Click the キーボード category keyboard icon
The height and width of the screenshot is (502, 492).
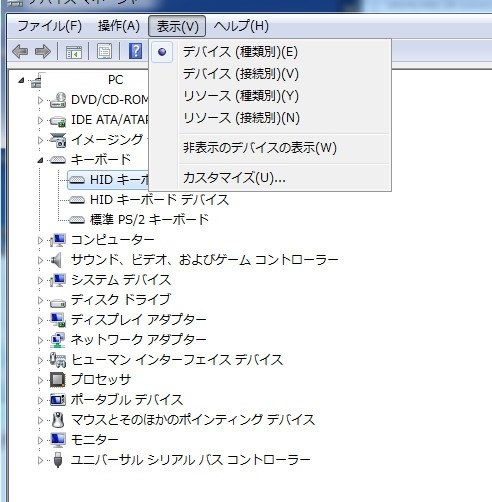coord(58,160)
